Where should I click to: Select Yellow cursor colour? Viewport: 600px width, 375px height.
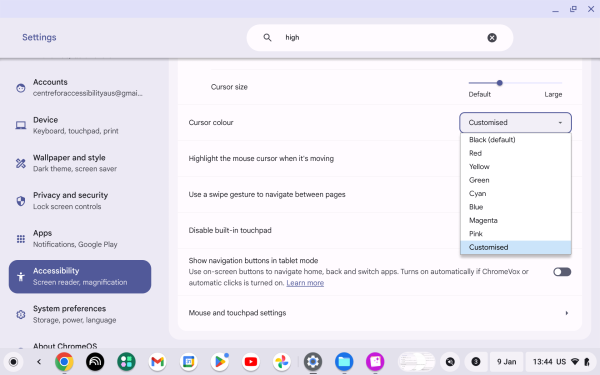point(515,166)
